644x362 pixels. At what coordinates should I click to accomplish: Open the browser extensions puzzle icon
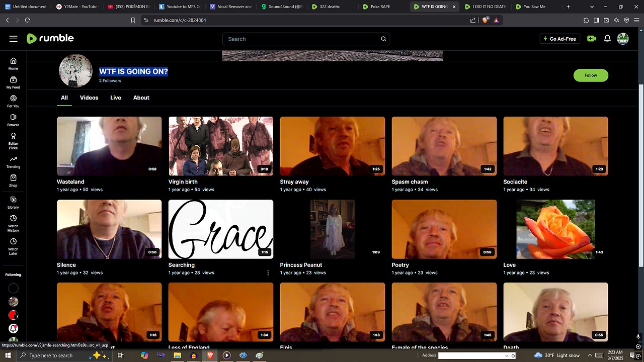point(586,20)
